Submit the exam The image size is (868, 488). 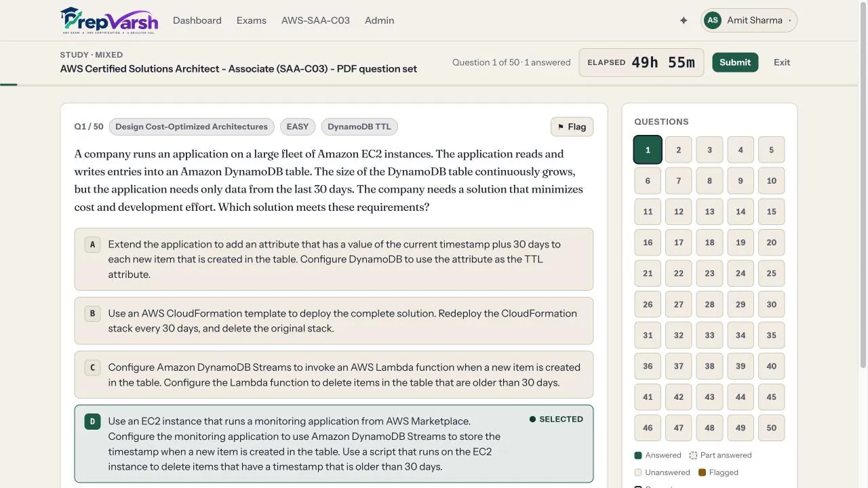click(735, 62)
